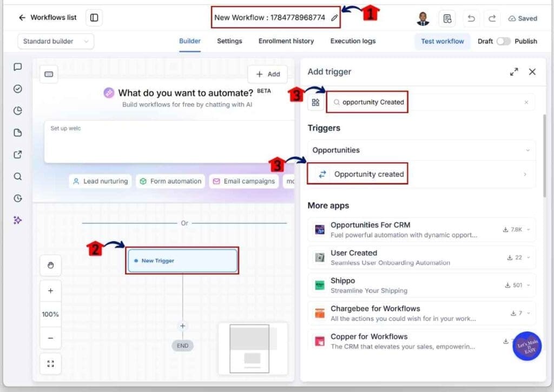
Task: Expand Opportunities For CRM chevron
Action: pos(529,230)
